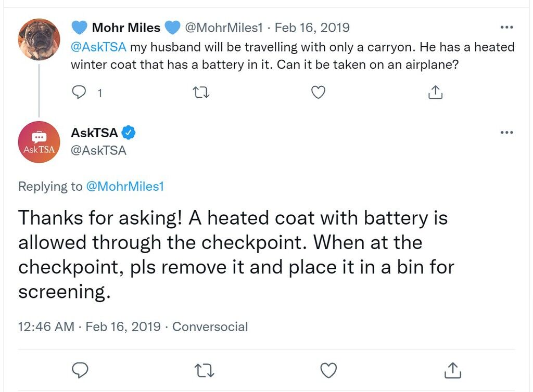Open Mohr Miles' pug profile picture

39,40
